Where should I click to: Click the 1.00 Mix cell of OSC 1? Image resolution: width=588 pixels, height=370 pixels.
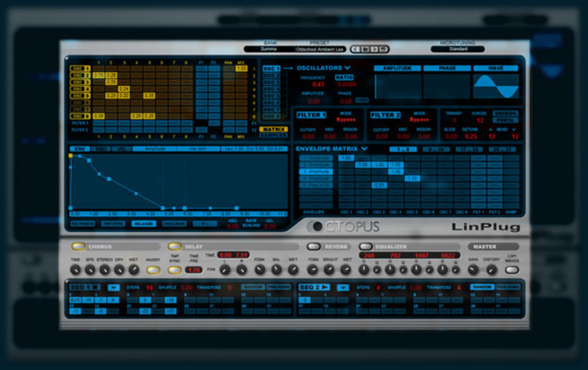click(241, 68)
